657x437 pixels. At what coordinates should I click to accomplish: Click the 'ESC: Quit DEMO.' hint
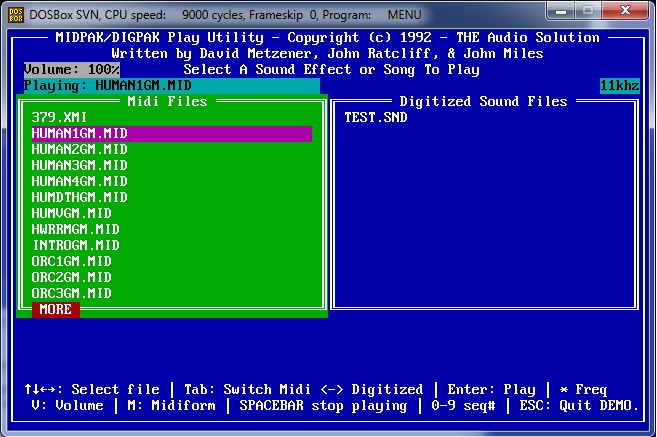(x=579, y=406)
